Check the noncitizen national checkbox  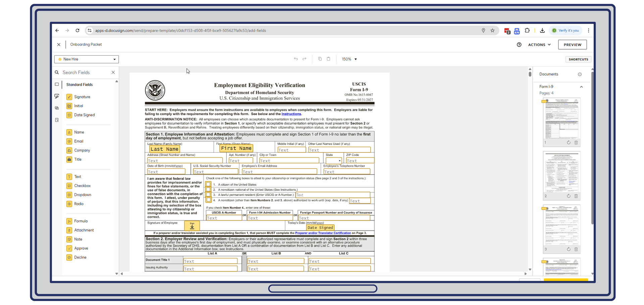209,189
